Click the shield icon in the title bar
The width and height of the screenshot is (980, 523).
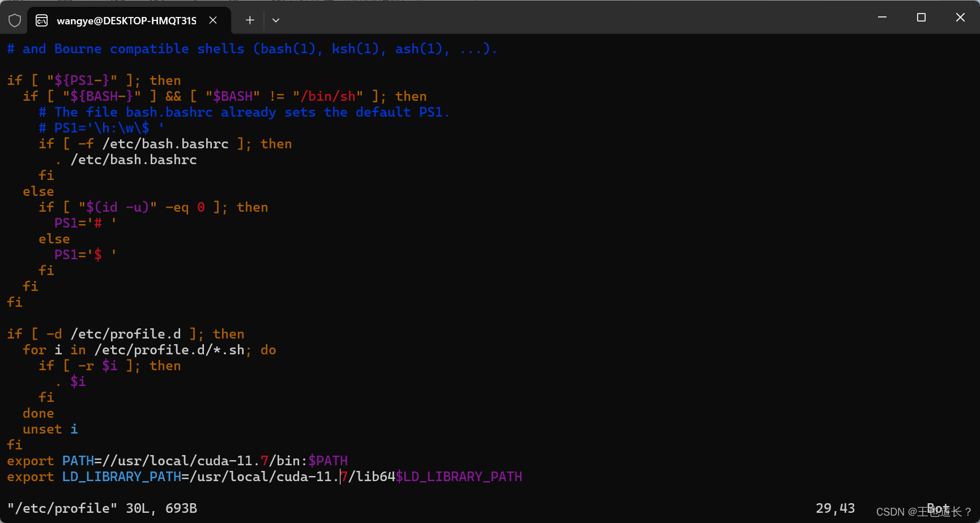point(15,20)
